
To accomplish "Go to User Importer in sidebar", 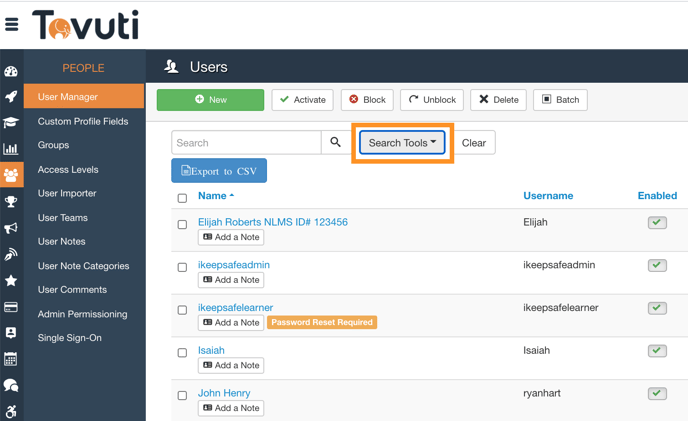I will coord(67,193).
